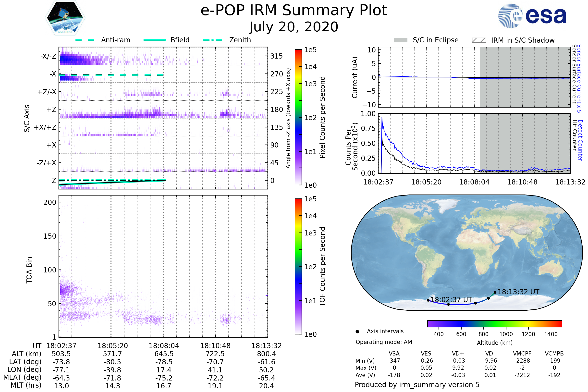Viewport: 588px width, 392px height.
Task: Click the Produced by irm_summary version 5 text
Action: (x=417, y=385)
